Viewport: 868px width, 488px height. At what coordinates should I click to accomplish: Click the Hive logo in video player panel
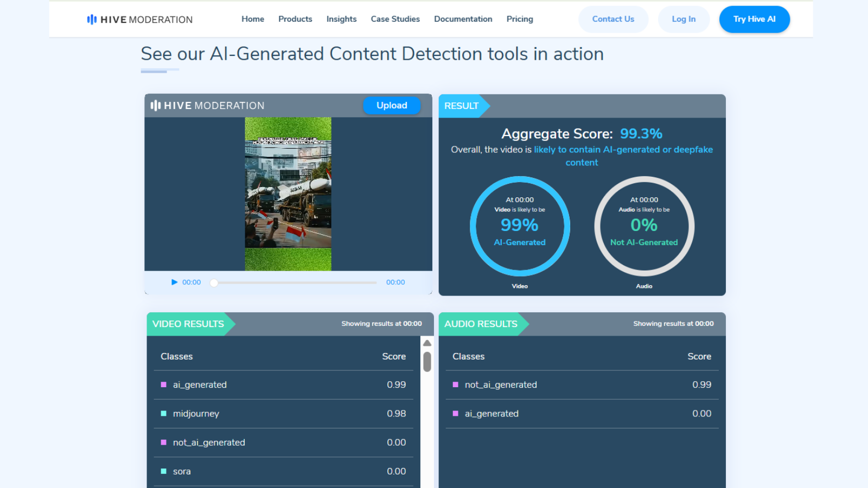(x=207, y=106)
